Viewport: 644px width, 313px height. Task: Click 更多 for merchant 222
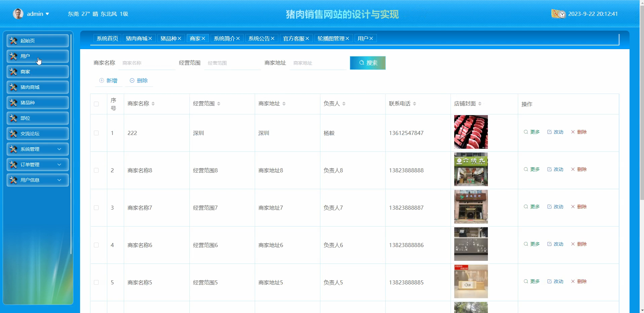tap(532, 132)
